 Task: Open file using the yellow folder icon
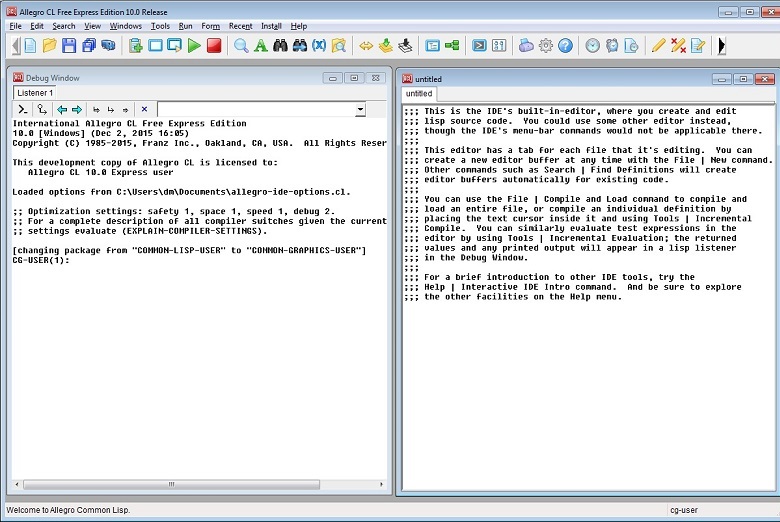[49, 45]
